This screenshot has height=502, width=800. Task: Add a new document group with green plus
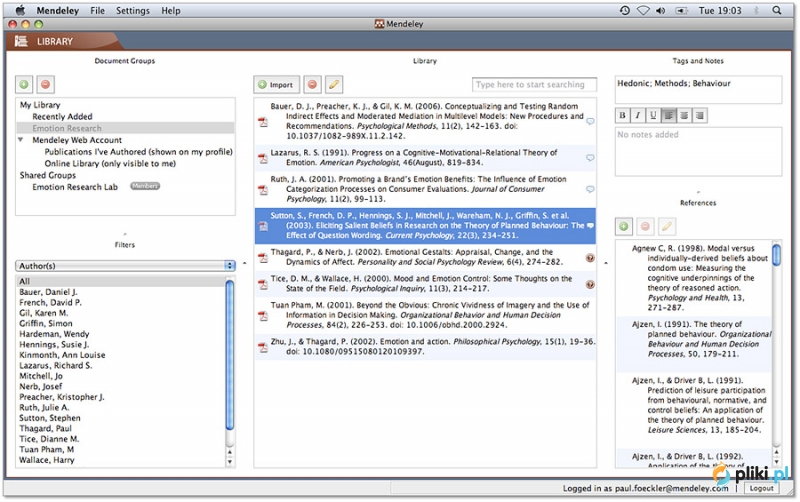[x=24, y=85]
